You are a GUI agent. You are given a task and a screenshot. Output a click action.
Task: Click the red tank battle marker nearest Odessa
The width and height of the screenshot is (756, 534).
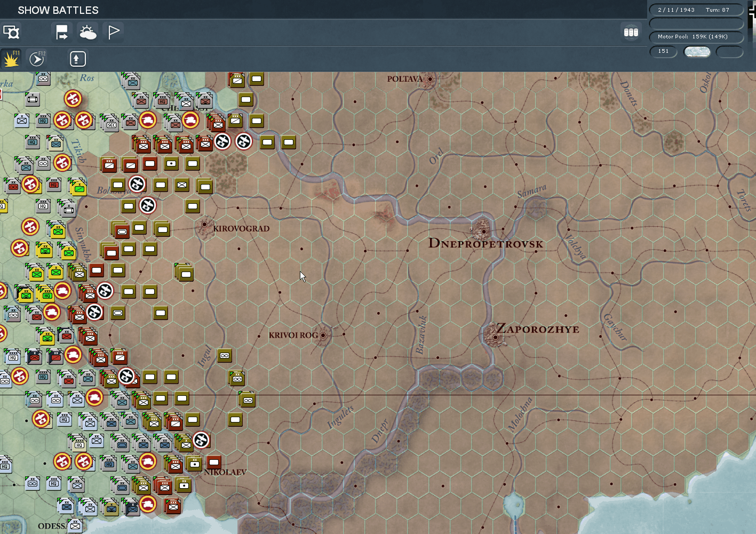point(148,504)
